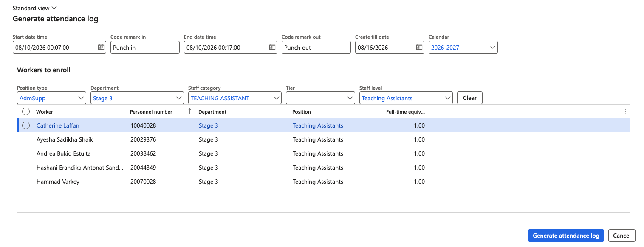Click personnel number 20029376
The width and height of the screenshot is (644, 247).
(x=143, y=139)
